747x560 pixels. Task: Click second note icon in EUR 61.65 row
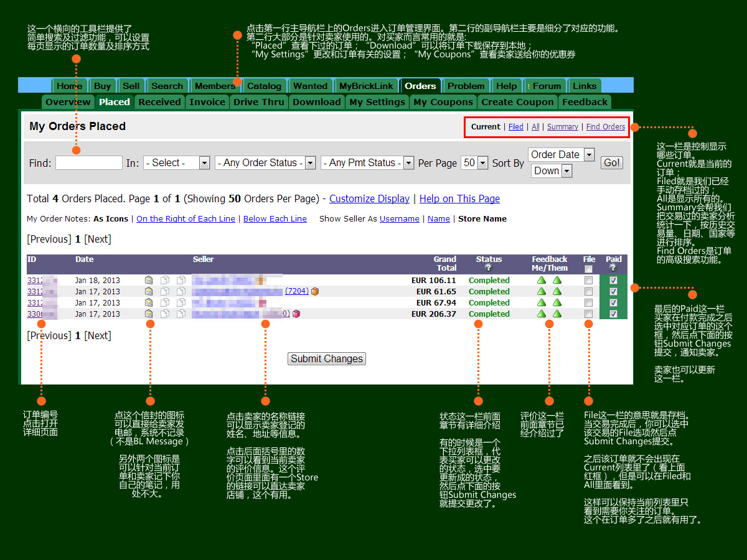181,292
